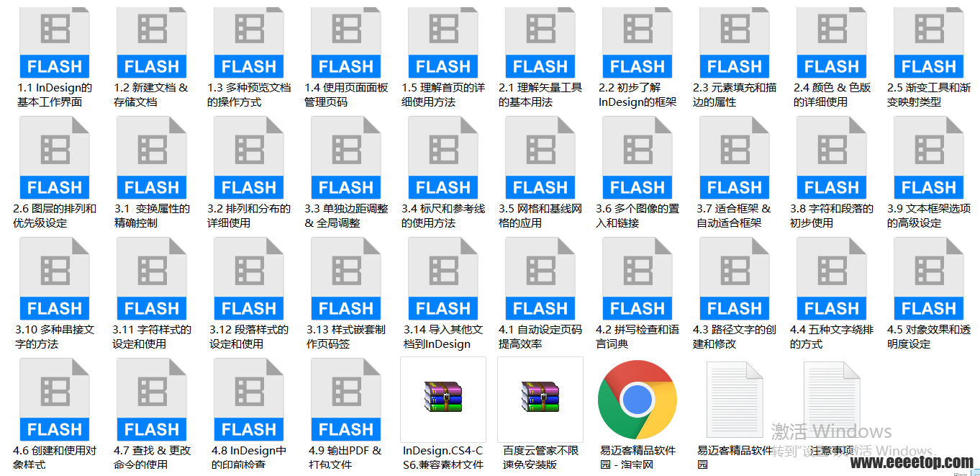The image size is (980, 476).
Task: Click the label 2.5 渐变工具和渐变映射类型
Action: tap(929, 94)
